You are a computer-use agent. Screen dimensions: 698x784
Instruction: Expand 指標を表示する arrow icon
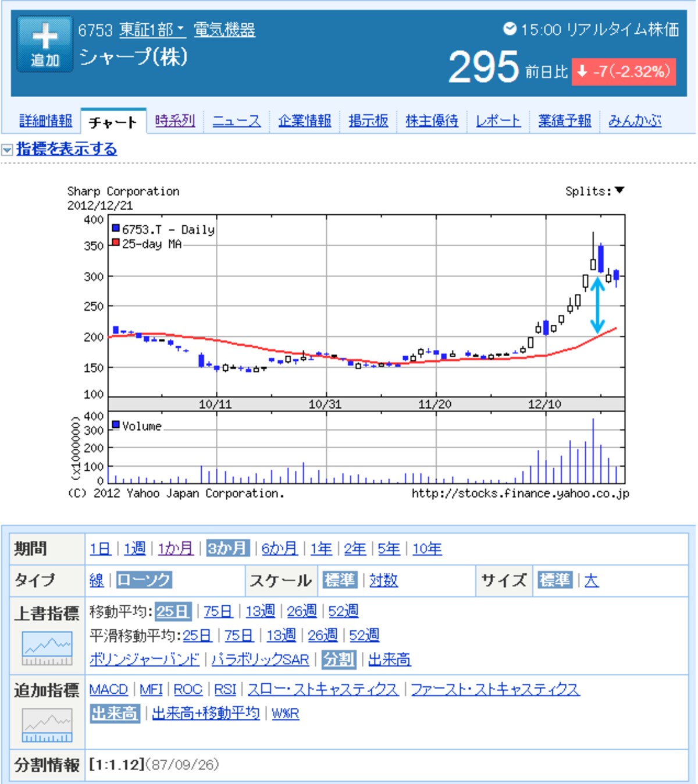click(x=7, y=150)
